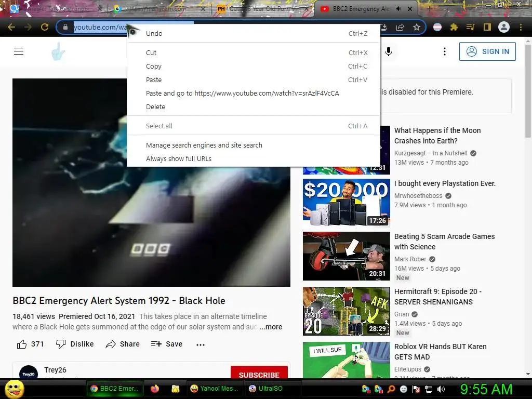Click the smiley Start button in taskbar

pos(15,389)
